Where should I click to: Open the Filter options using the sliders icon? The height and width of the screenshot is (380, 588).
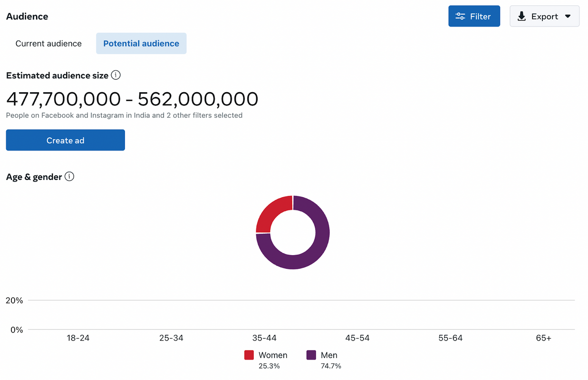pyautogui.click(x=460, y=16)
